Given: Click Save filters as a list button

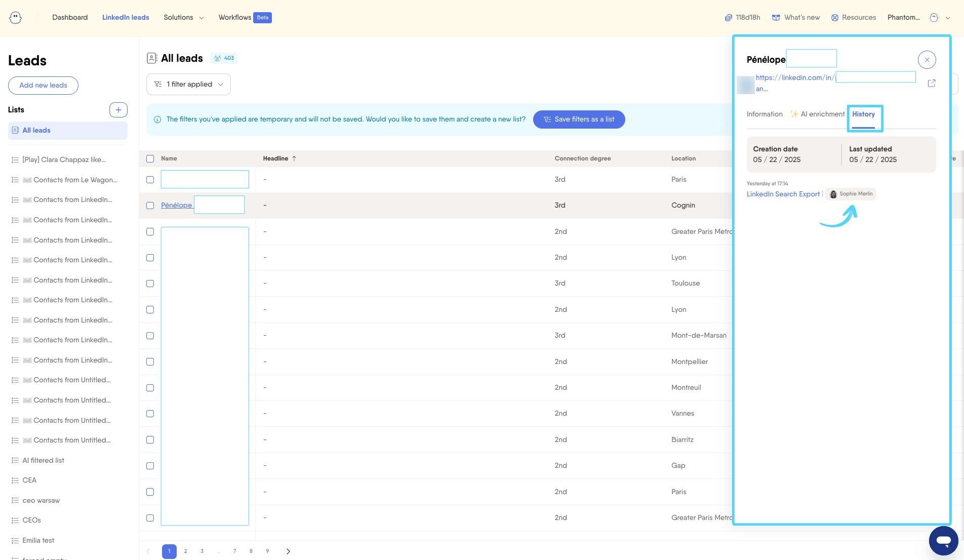Looking at the screenshot, I should pos(579,119).
